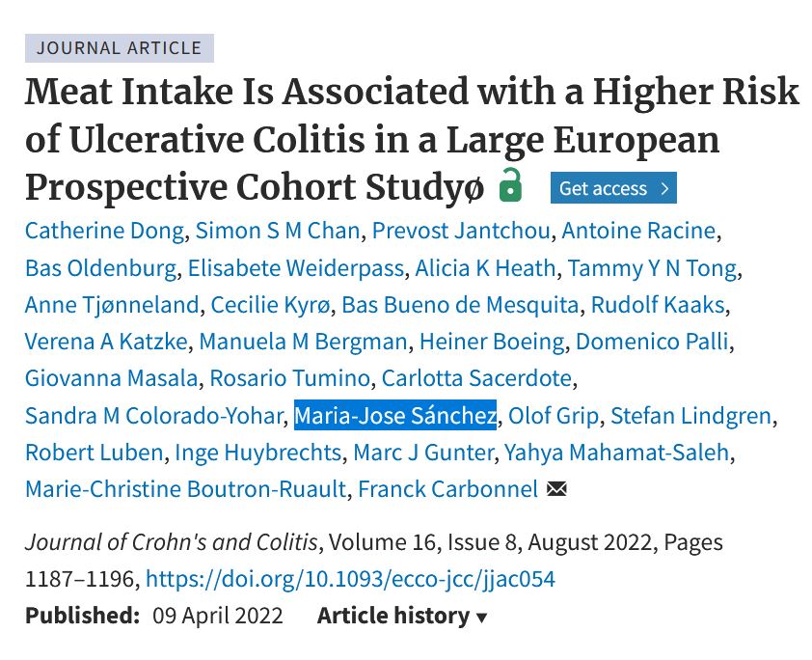Open author Olof Grip's link
The height and width of the screenshot is (660, 812).
tap(554, 416)
